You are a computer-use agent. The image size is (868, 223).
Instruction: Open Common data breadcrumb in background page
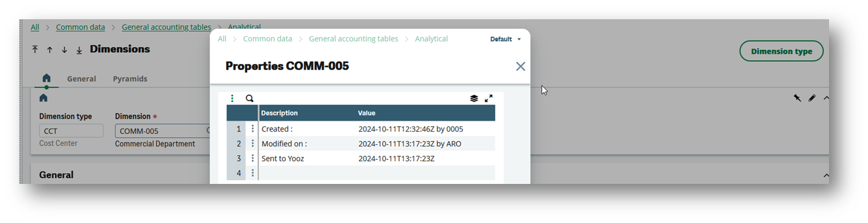coord(80,27)
